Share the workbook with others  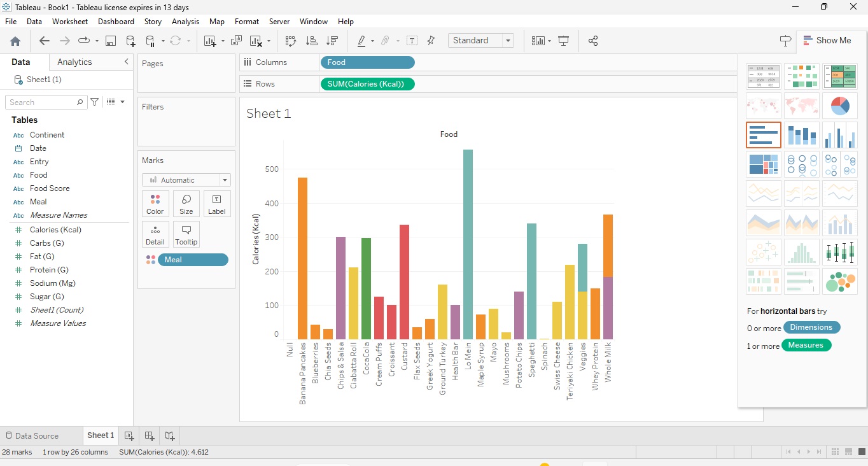(x=593, y=41)
